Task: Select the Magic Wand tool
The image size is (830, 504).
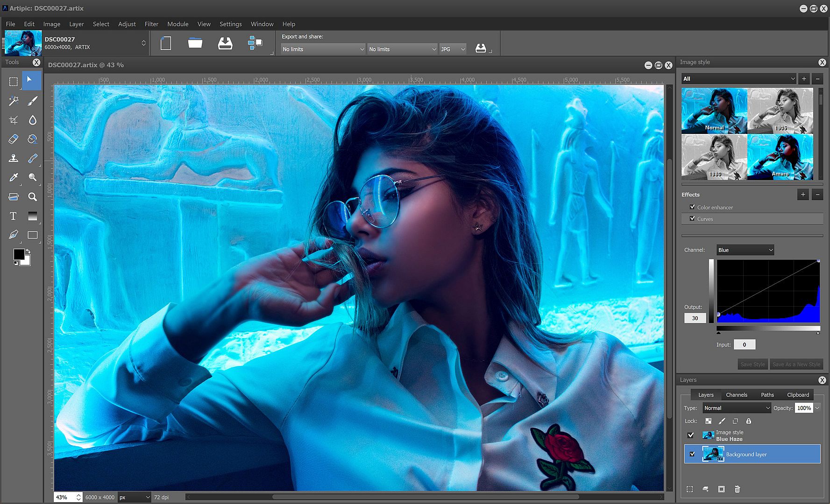Action: 13,101
